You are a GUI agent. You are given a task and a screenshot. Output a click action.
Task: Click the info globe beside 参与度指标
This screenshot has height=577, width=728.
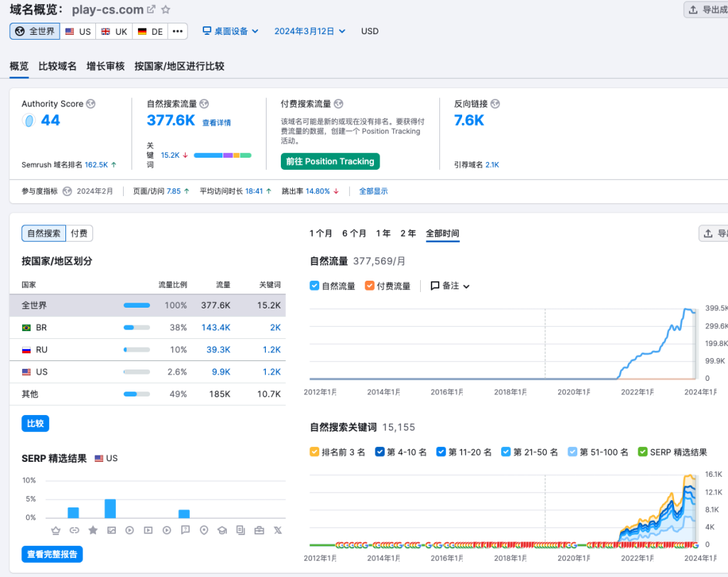point(68,191)
